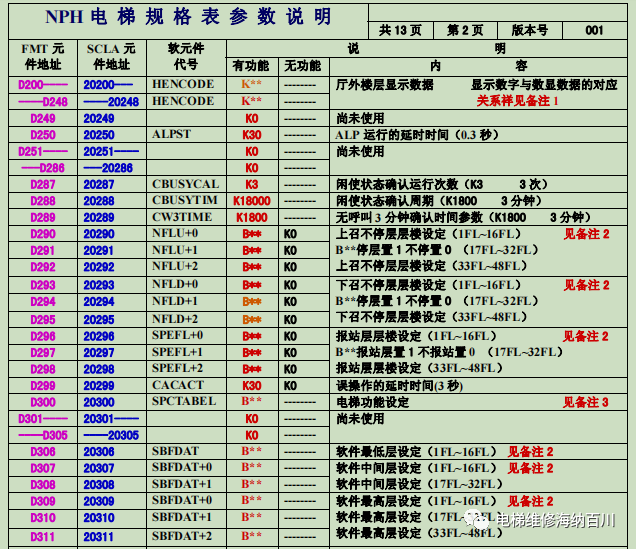Viewport: 636px width, 549px height.
Task: Click the '电梯功能设定' description
Action: pyautogui.click(x=372, y=402)
